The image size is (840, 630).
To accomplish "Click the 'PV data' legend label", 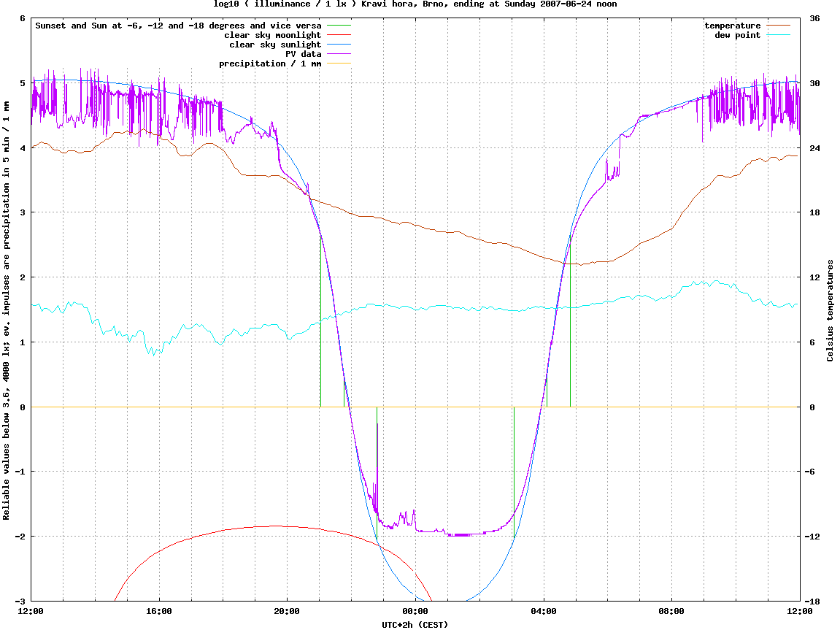I will pos(303,53).
